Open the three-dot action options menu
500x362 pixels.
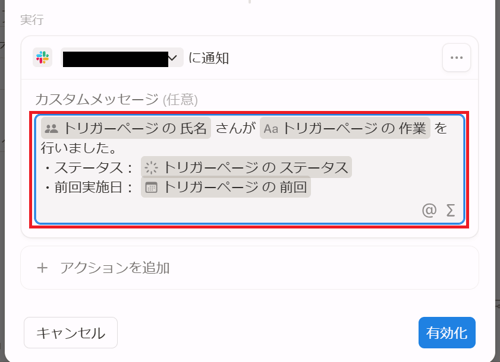456,58
